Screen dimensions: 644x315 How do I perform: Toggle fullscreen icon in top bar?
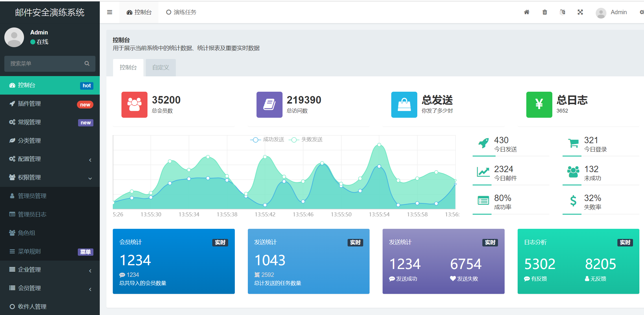(580, 12)
